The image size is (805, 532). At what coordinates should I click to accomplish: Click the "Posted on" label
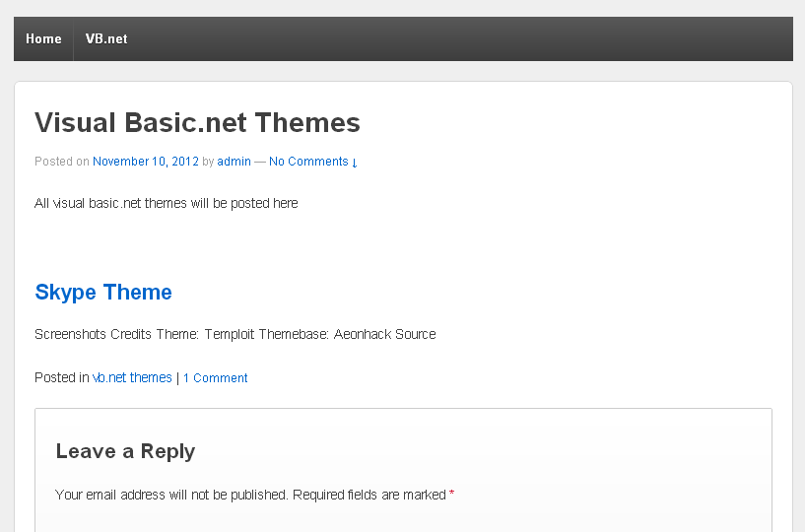click(x=62, y=162)
